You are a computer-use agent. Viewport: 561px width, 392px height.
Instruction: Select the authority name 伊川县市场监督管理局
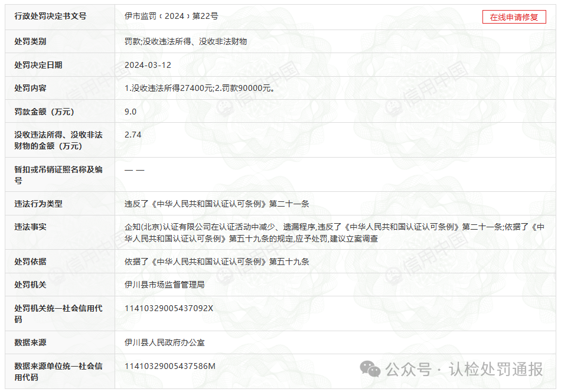pyautogui.click(x=165, y=285)
